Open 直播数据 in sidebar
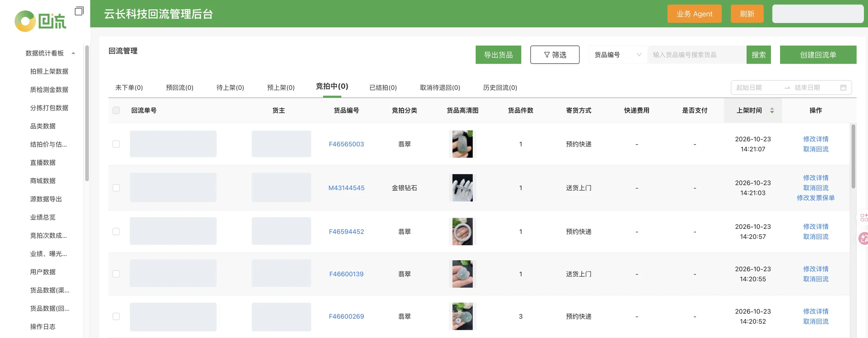The image size is (868, 338). tap(43, 163)
